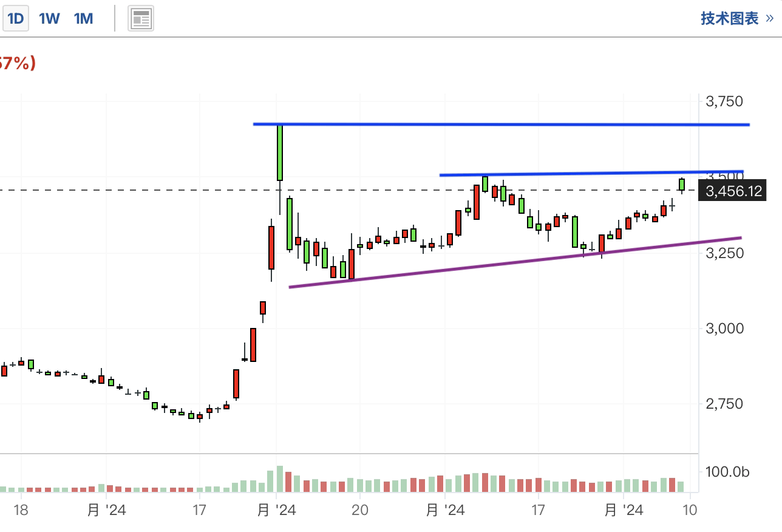This screenshot has height=532, width=782.
Task: Click the 10 date axis label
Action: pos(690,510)
